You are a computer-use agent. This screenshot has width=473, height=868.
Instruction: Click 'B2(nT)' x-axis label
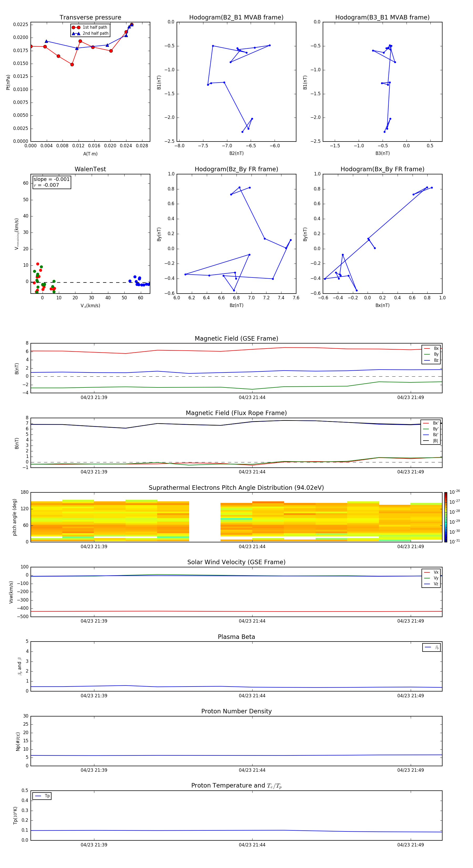(x=236, y=153)
